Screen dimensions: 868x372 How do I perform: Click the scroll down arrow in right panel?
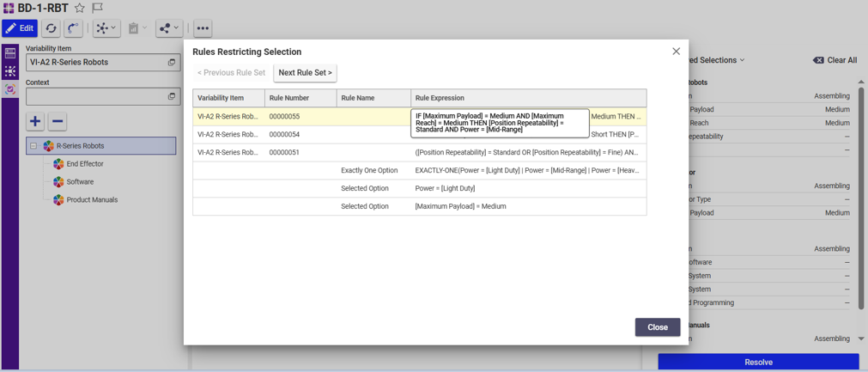click(861, 338)
